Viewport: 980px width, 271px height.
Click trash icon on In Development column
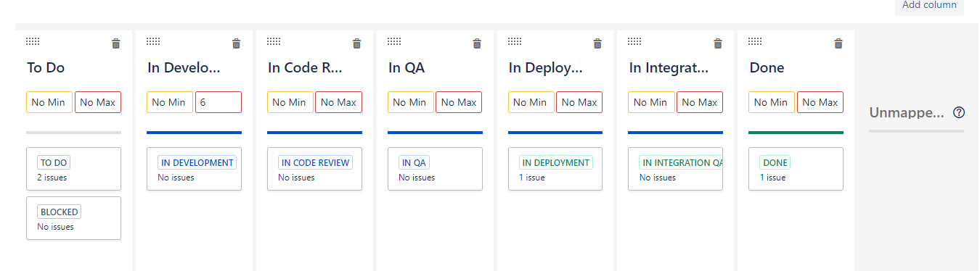[236, 43]
